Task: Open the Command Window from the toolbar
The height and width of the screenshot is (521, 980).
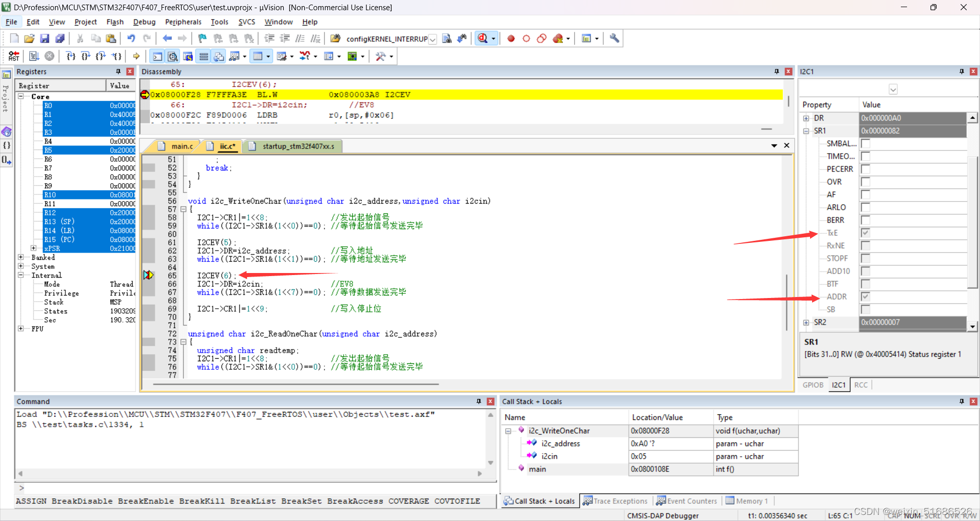Action: point(157,56)
